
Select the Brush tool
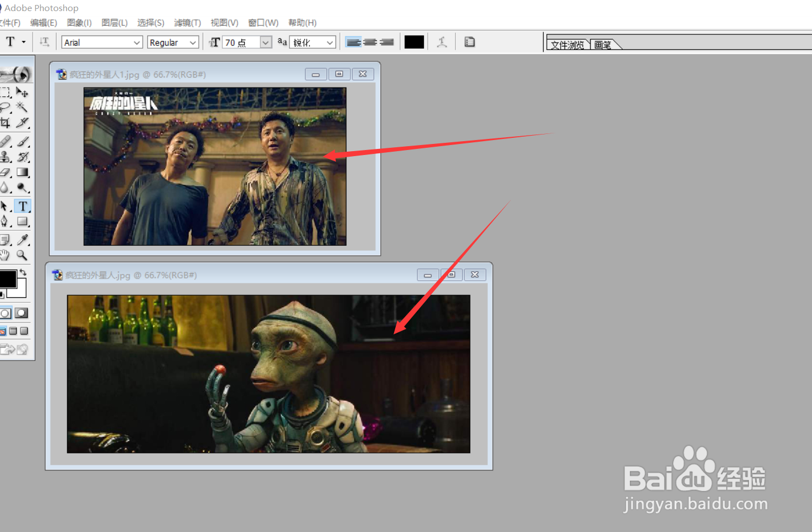tap(22, 142)
